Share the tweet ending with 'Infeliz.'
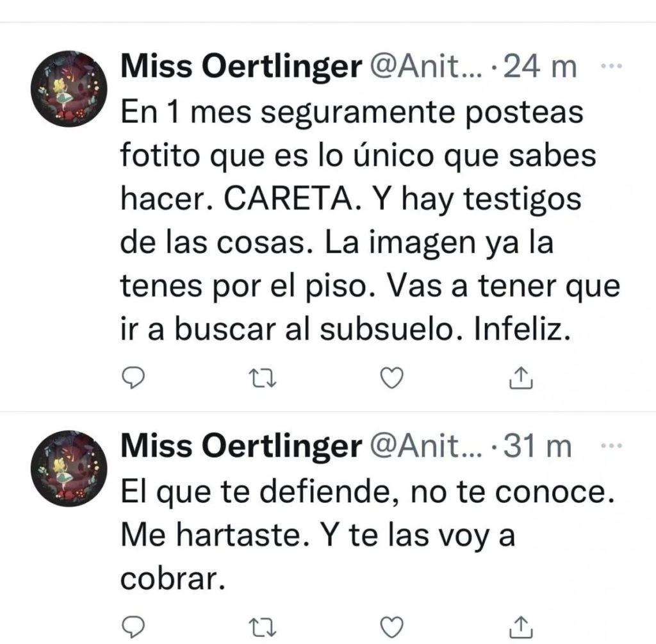The height and width of the screenshot is (644, 656). click(521, 379)
